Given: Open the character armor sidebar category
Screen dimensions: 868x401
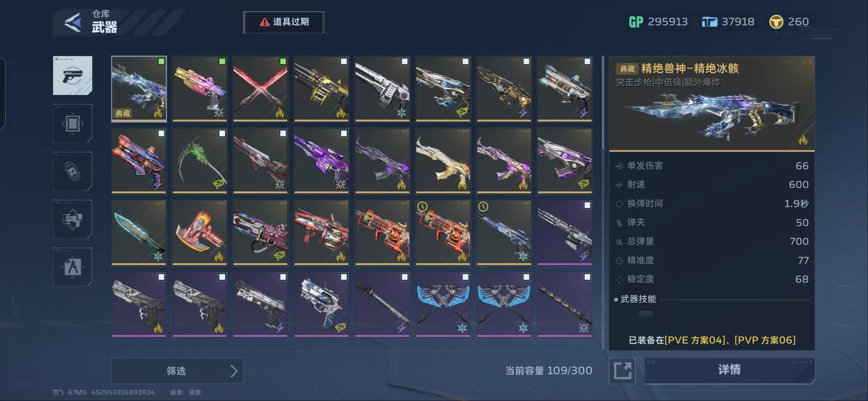Looking at the screenshot, I should click(x=72, y=219).
